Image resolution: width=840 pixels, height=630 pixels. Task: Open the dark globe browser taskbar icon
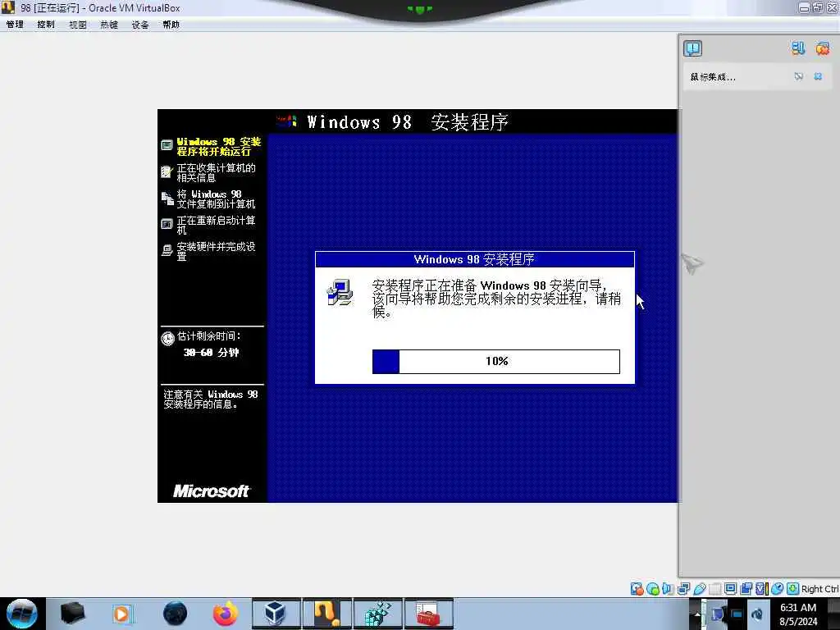click(x=175, y=614)
